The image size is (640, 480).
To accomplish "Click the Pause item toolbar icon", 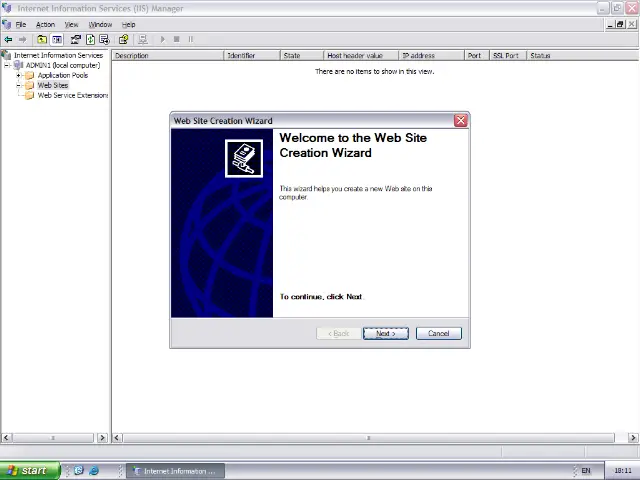I will (x=191, y=40).
